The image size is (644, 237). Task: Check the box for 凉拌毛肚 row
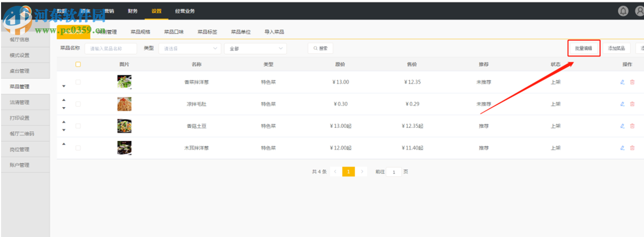pyautogui.click(x=78, y=104)
